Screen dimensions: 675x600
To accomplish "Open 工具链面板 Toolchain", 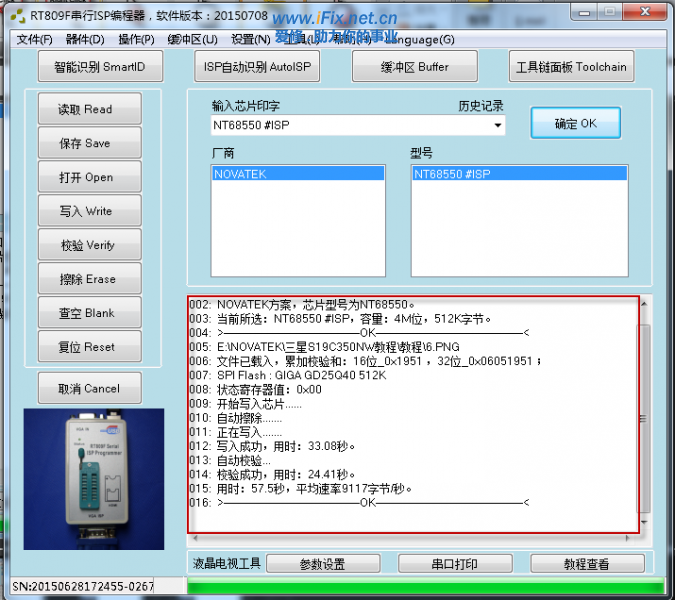I will point(571,67).
